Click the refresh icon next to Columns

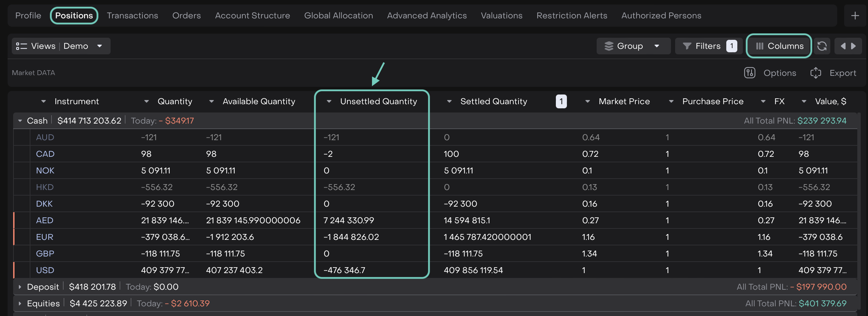point(822,46)
